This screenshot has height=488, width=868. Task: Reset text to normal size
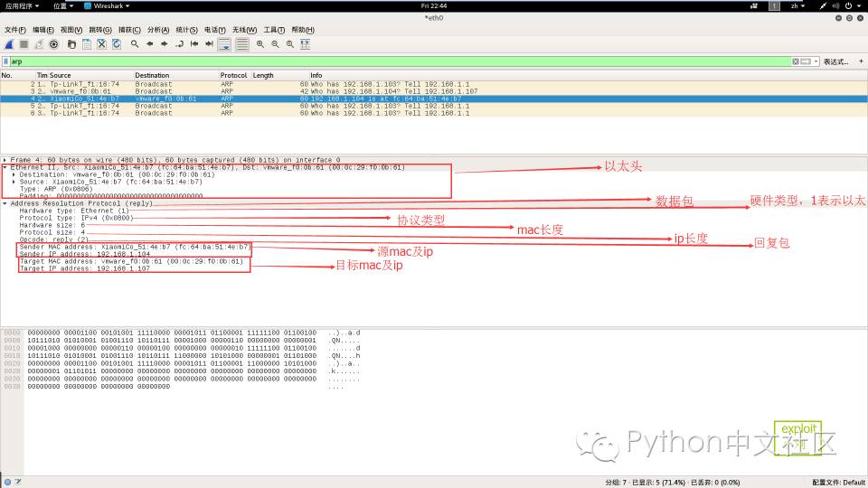(290, 44)
